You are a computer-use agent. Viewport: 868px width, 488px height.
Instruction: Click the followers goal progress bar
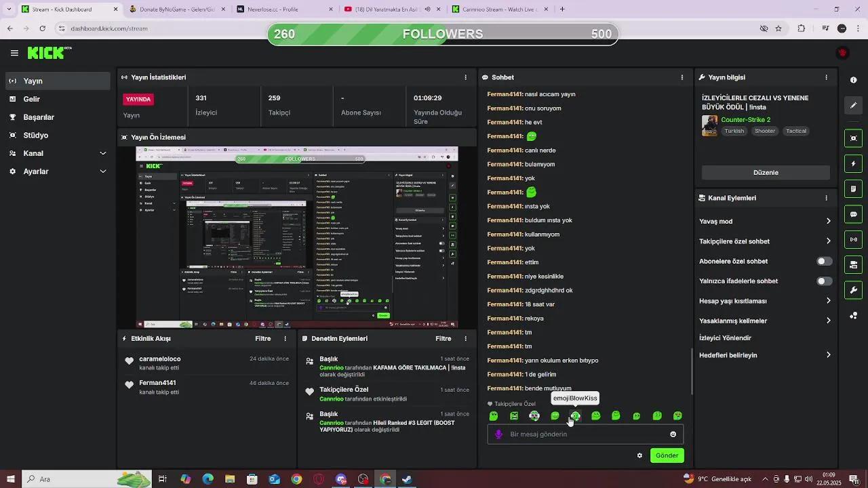point(443,34)
